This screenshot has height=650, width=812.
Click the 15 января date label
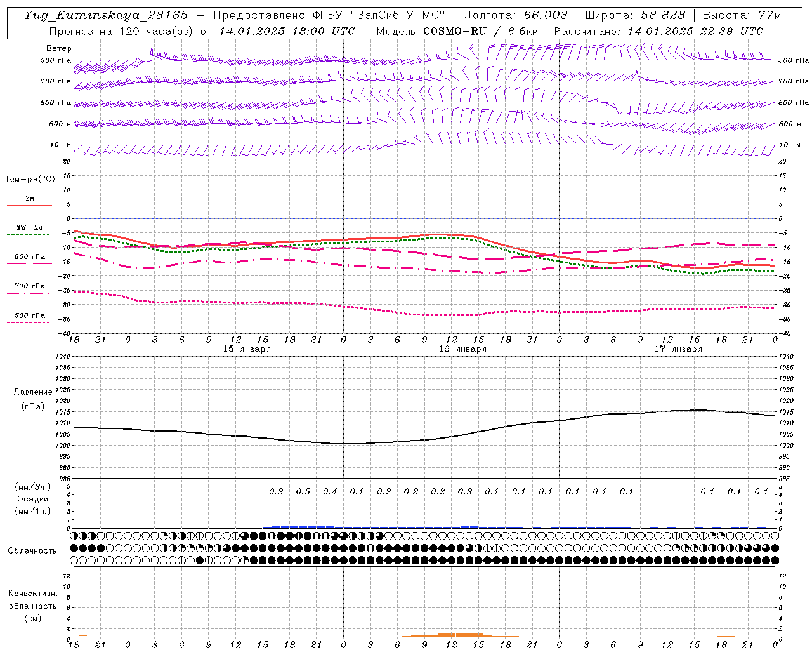tap(247, 349)
